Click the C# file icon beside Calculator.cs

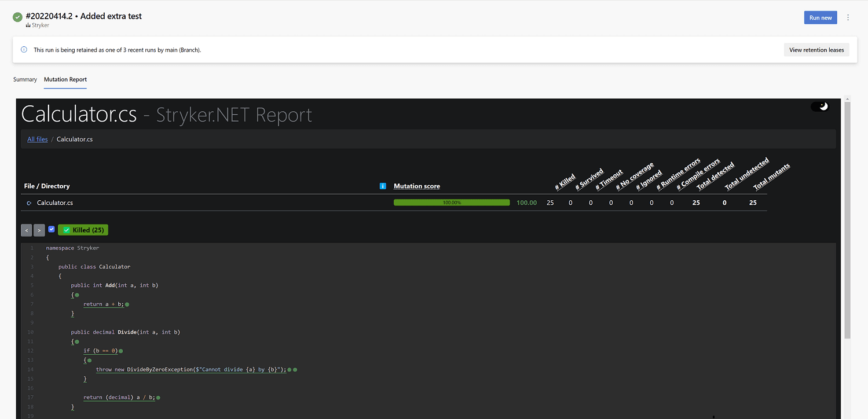[x=29, y=203]
